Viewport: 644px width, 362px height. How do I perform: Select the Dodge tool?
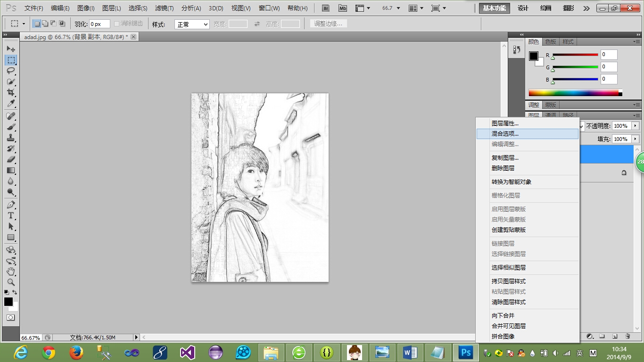11,192
